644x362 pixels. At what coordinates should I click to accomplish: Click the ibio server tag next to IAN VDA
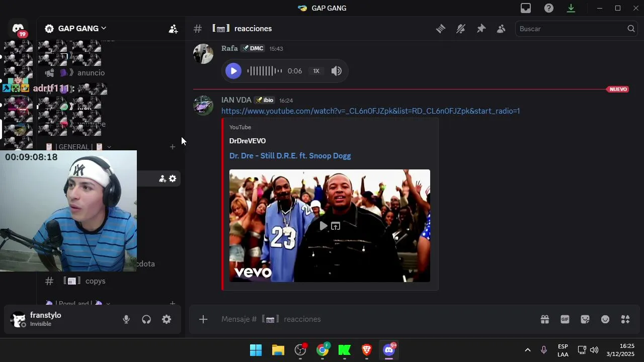[265, 100]
